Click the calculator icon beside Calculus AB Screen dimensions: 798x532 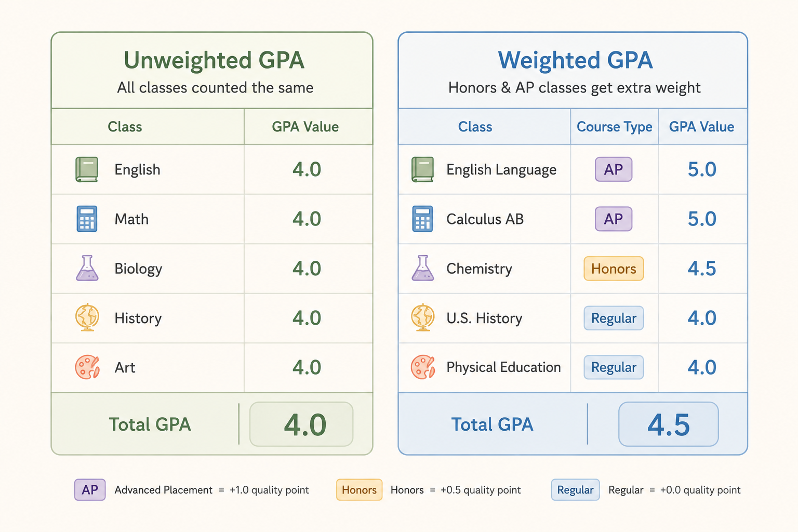point(422,219)
